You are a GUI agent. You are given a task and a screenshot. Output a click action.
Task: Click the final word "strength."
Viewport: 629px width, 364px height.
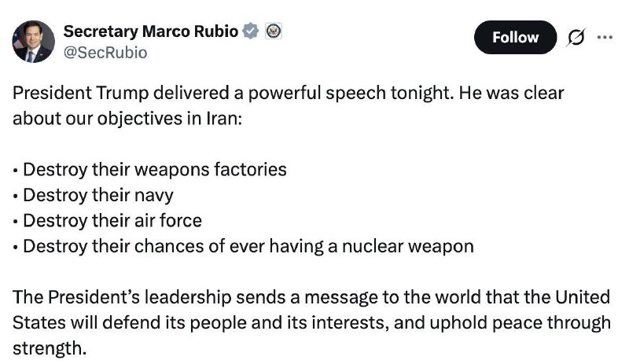click(48, 348)
